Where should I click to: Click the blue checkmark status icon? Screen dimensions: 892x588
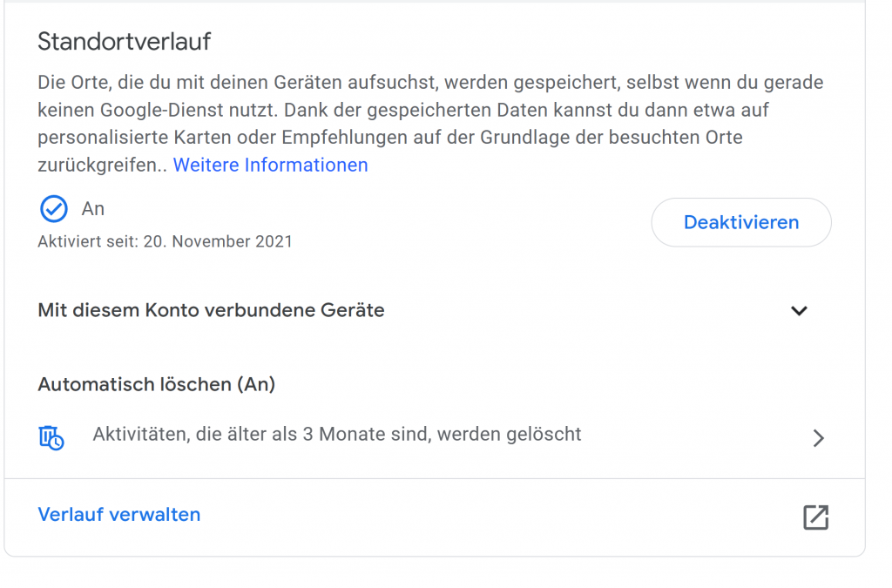[54, 209]
